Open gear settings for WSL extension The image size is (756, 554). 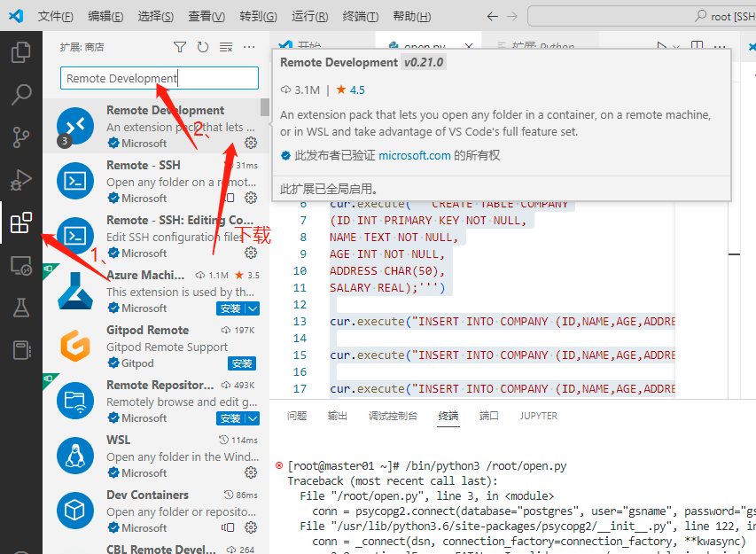[251, 472]
